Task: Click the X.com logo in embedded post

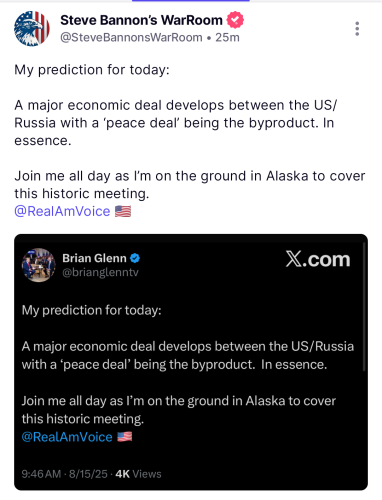Action: (x=318, y=259)
